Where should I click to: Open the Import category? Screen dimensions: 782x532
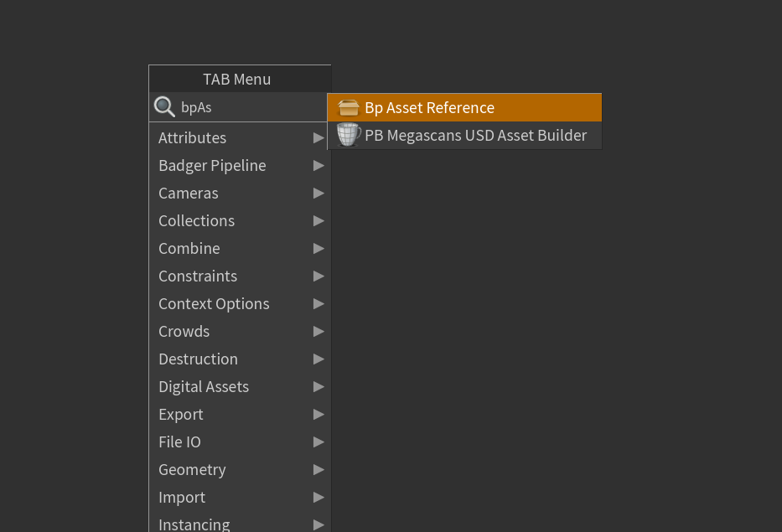coord(182,497)
